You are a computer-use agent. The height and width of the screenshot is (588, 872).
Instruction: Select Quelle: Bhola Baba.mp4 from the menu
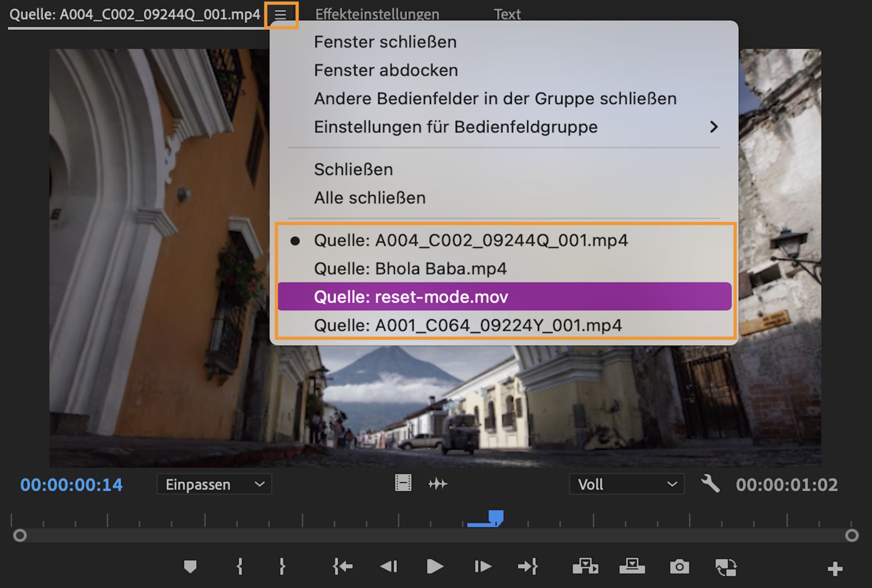[411, 268]
